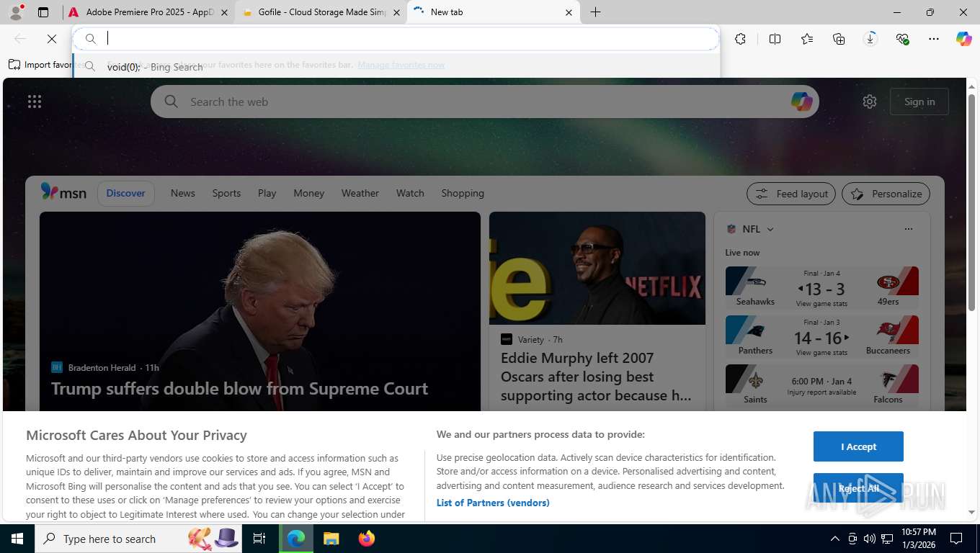Open the Downloads icon

[x=870, y=39]
